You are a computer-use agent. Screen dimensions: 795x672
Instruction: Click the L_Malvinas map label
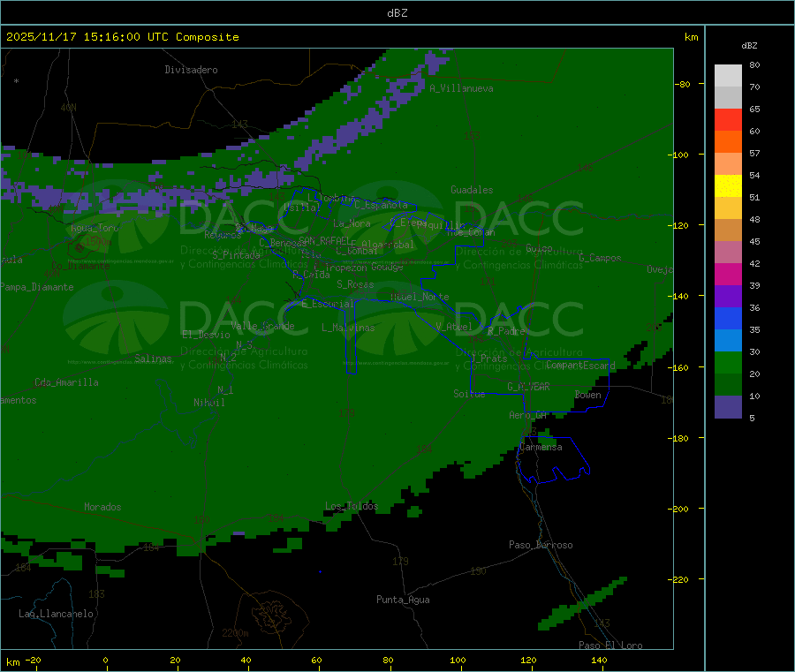(x=348, y=328)
